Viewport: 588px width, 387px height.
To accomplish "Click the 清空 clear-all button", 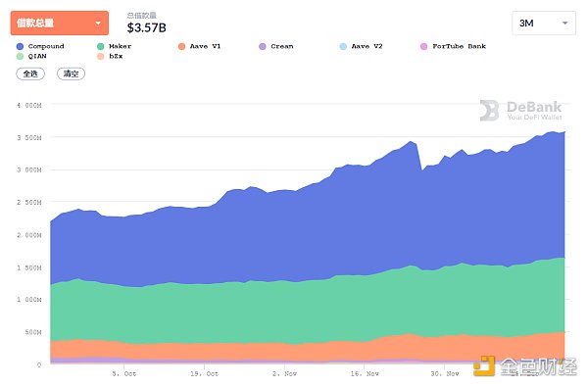I will coord(71,73).
